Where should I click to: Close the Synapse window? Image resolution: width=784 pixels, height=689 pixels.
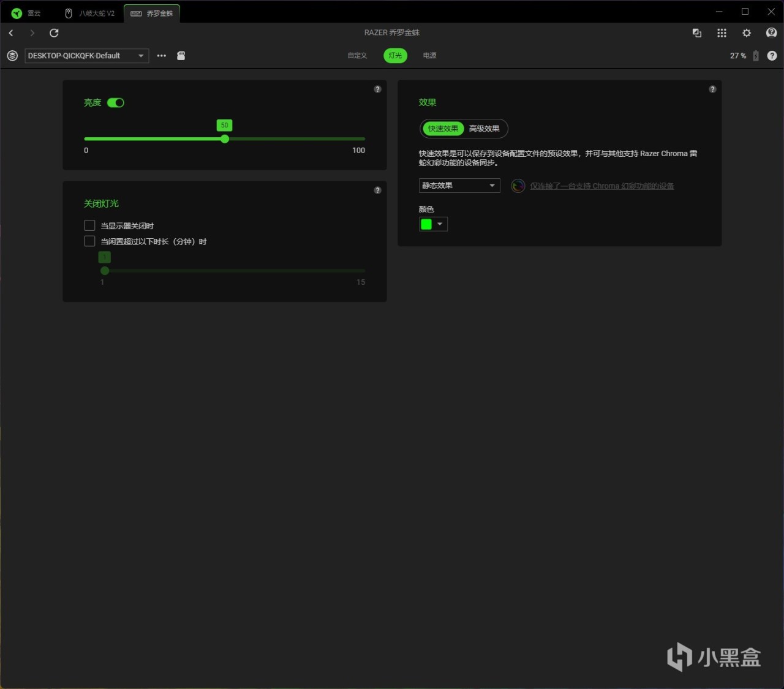[771, 12]
